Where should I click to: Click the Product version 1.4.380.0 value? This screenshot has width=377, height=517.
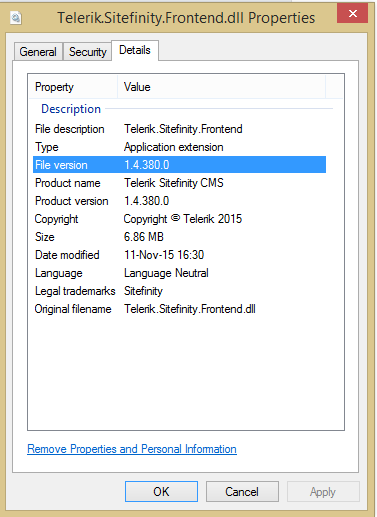click(x=147, y=201)
